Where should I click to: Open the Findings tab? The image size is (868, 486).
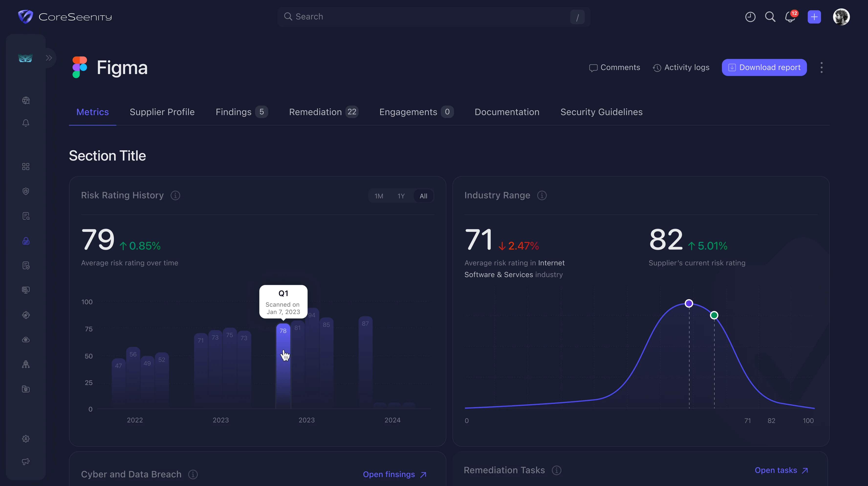click(x=242, y=112)
